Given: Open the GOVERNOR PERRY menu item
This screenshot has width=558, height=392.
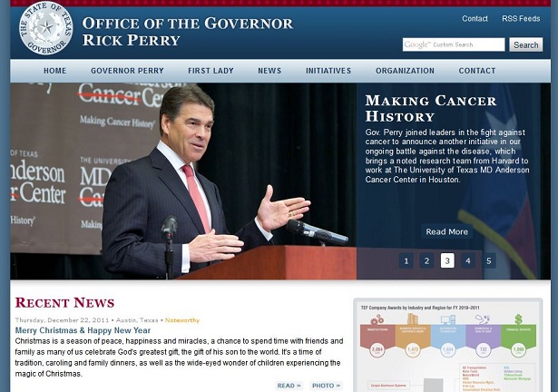Looking at the screenshot, I should (127, 71).
